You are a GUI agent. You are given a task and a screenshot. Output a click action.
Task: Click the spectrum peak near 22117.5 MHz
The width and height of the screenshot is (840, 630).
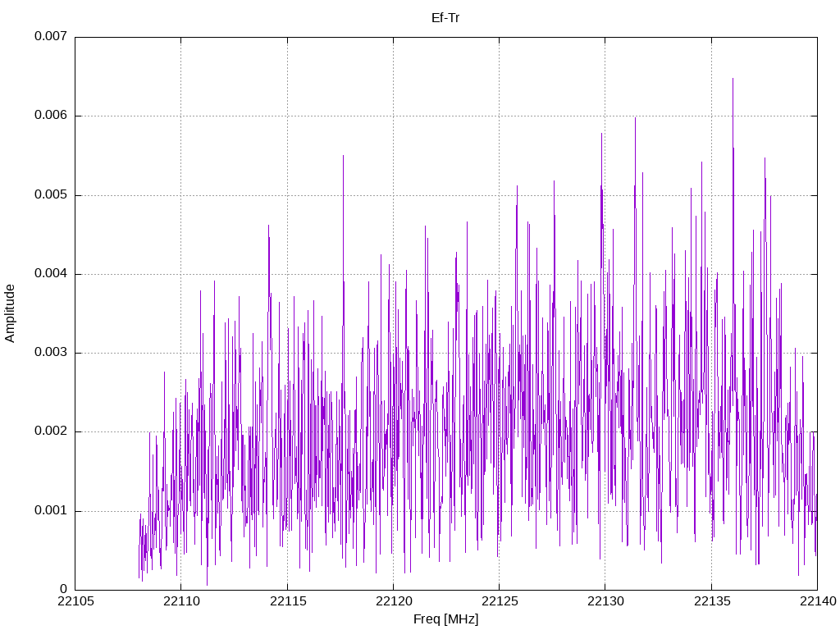point(344,157)
